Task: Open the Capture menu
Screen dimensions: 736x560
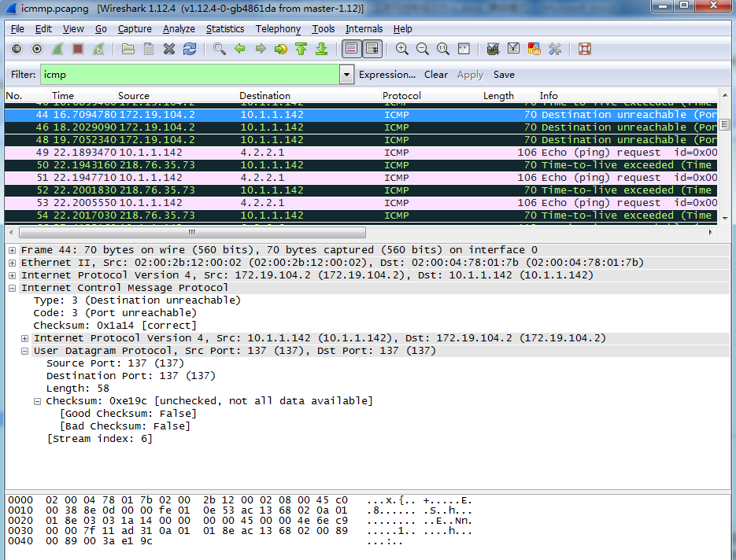Action: (x=135, y=29)
